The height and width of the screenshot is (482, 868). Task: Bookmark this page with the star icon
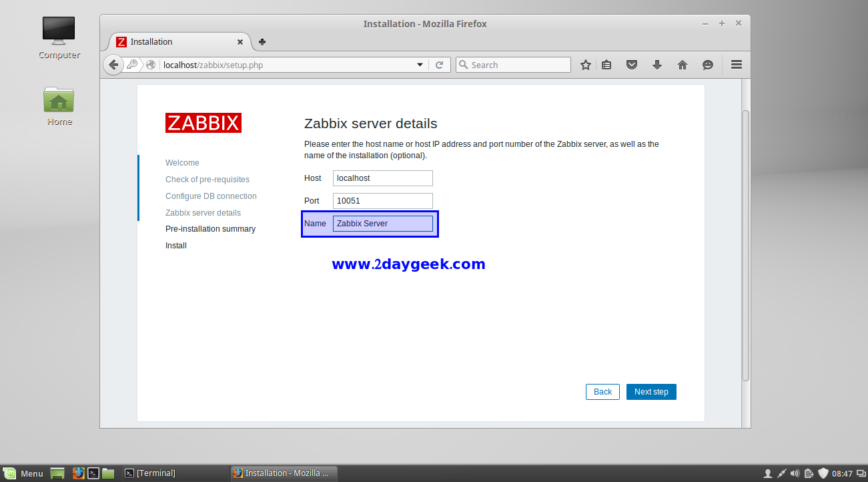pyautogui.click(x=586, y=65)
